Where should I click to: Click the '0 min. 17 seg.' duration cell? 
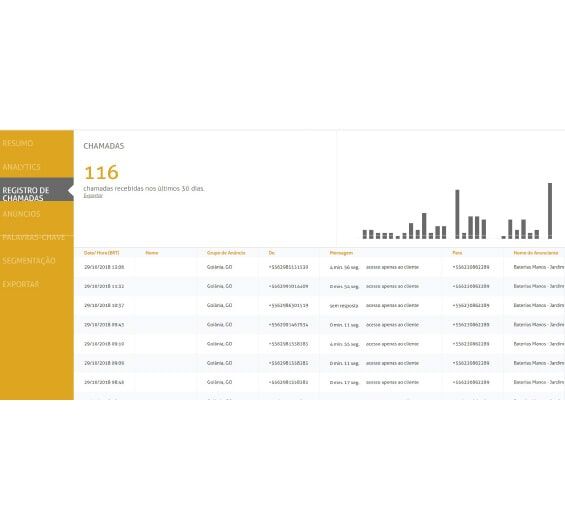tap(344, 382)
